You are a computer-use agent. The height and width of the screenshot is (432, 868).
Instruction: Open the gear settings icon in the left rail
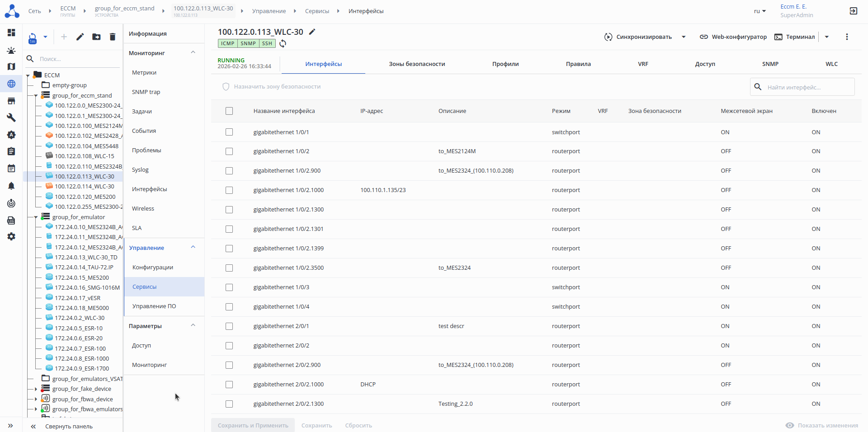point(11,236)
